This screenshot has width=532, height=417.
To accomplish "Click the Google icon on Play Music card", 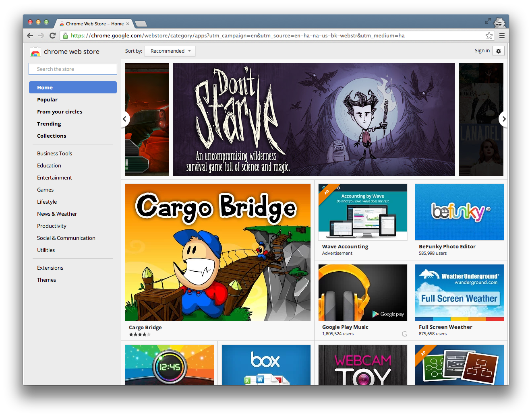I will coord(404,334).
